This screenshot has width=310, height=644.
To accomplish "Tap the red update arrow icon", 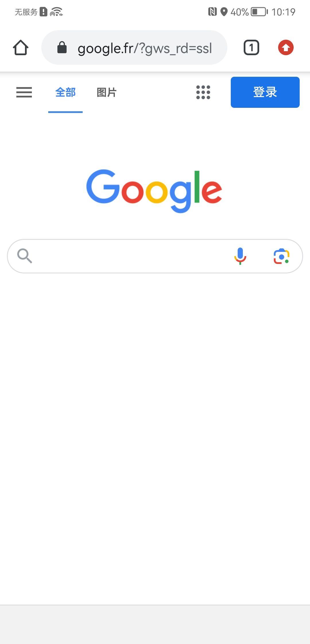I will (x=286, y=47).
